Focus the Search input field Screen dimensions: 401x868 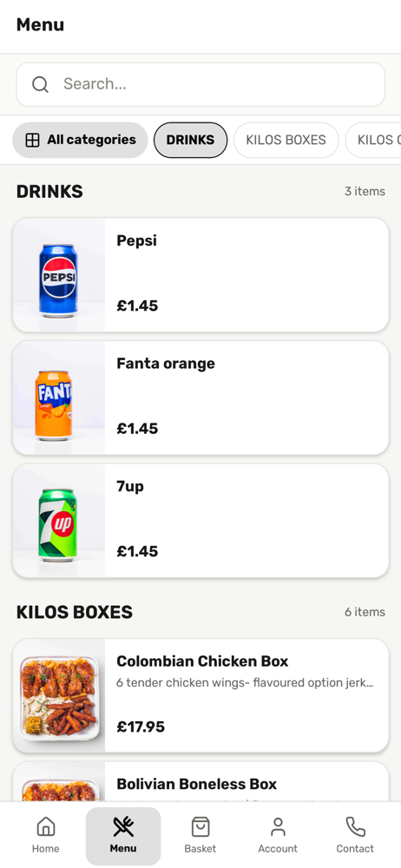click(200, 84)
